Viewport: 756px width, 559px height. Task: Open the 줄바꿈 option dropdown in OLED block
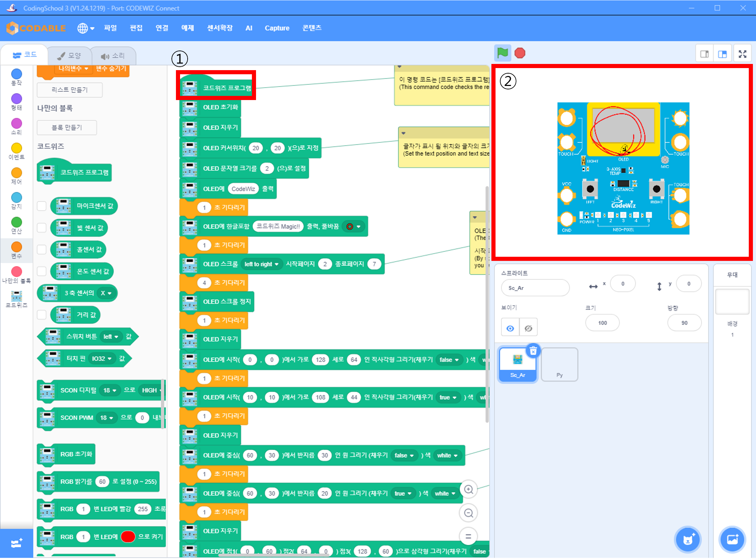354,227
